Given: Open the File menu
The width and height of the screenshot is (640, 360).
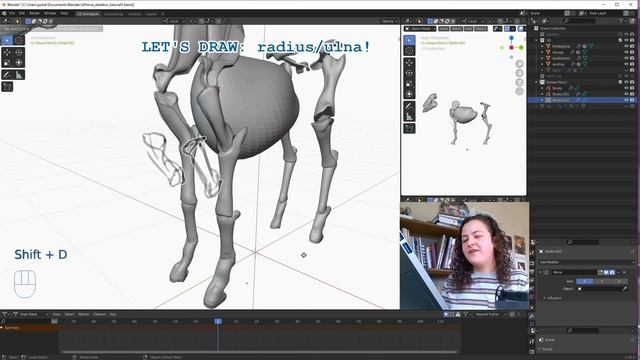Looking at the screenshot, I should click(12, 13).
